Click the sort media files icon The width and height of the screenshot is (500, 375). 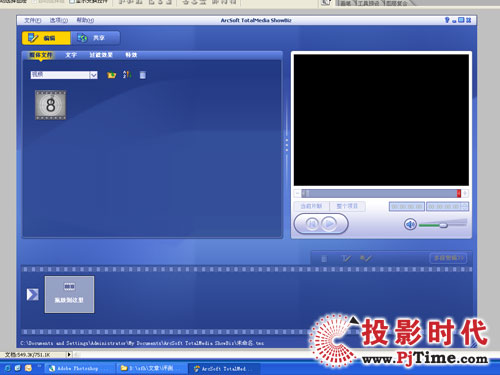[127, 75]
